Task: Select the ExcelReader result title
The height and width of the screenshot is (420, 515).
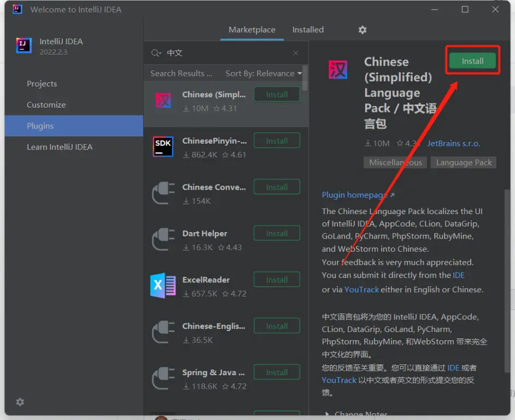Action: pyautogui.click(x=206, y=280)
